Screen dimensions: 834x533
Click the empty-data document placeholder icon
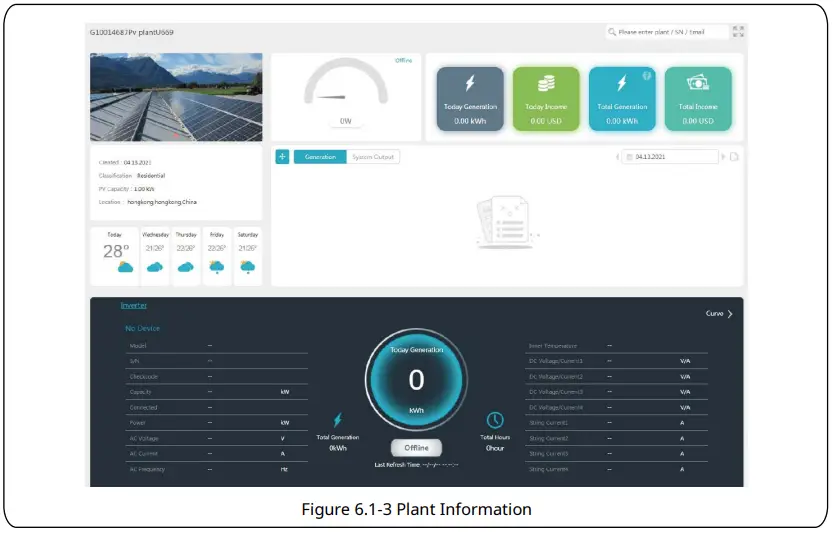506,222
